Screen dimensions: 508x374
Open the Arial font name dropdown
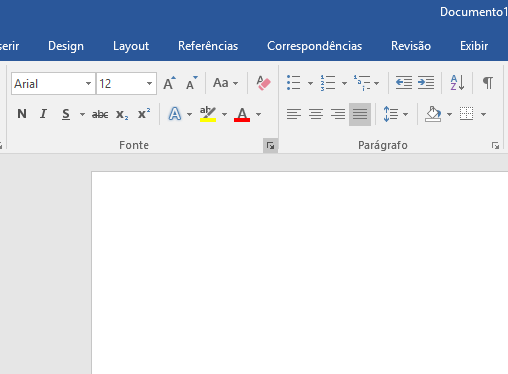88,83
